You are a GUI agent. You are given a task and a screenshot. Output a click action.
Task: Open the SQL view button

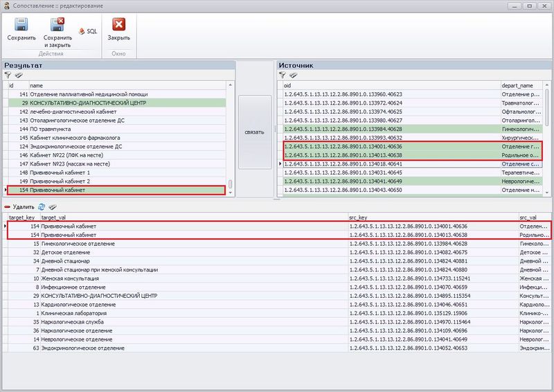(88, 31)
